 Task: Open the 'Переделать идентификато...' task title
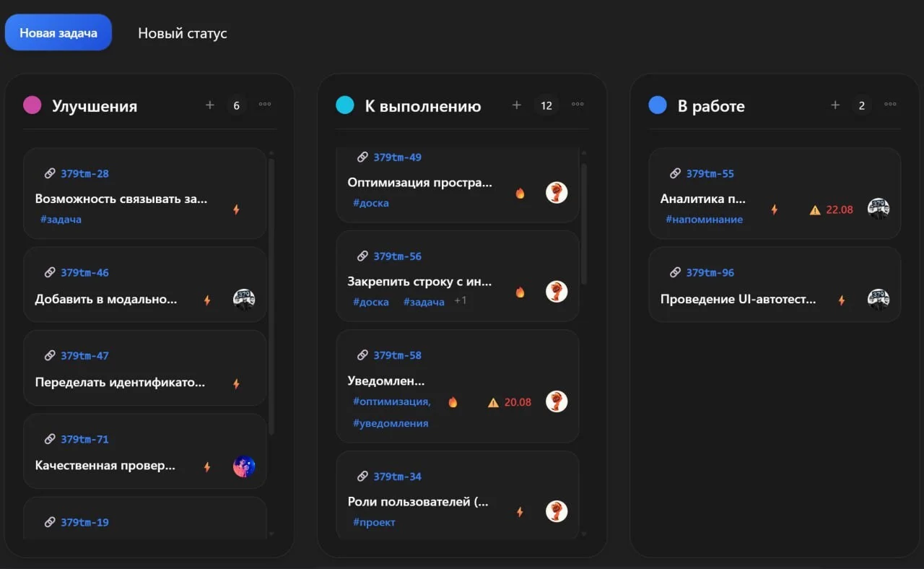120,383
